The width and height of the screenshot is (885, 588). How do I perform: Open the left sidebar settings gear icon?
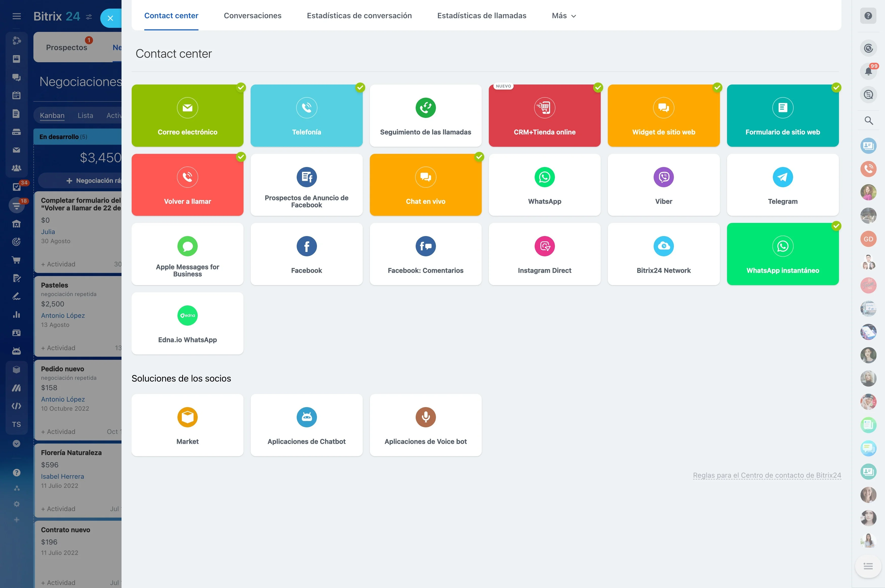pos(16,504)
